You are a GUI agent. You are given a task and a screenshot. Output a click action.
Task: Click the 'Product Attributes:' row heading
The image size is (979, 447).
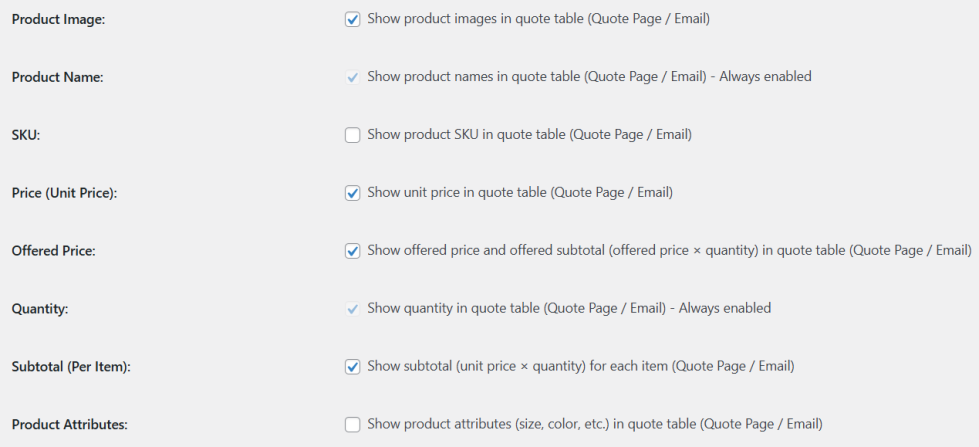pos(69,425)
